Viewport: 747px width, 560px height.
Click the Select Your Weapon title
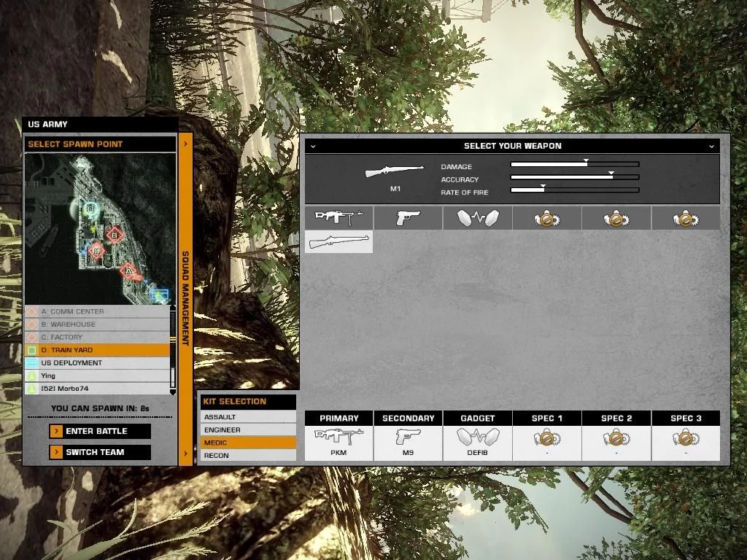[x=513, y=146]
